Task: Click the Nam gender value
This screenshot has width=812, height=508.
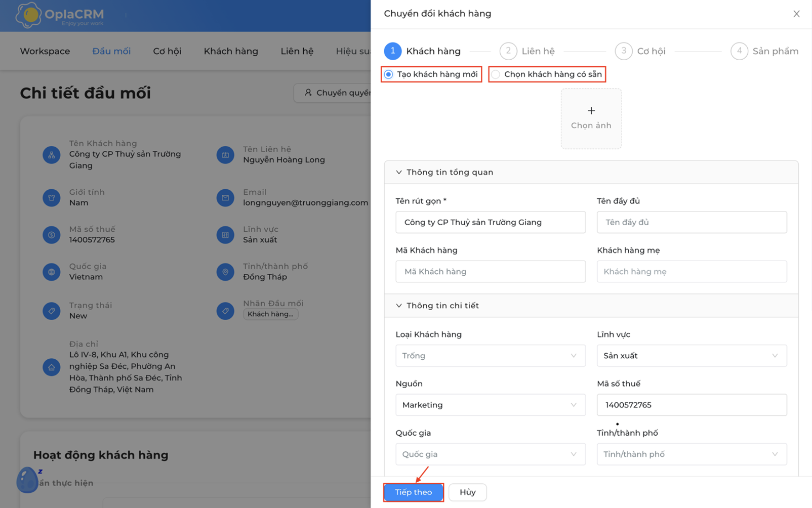Action: coord(78,203)
